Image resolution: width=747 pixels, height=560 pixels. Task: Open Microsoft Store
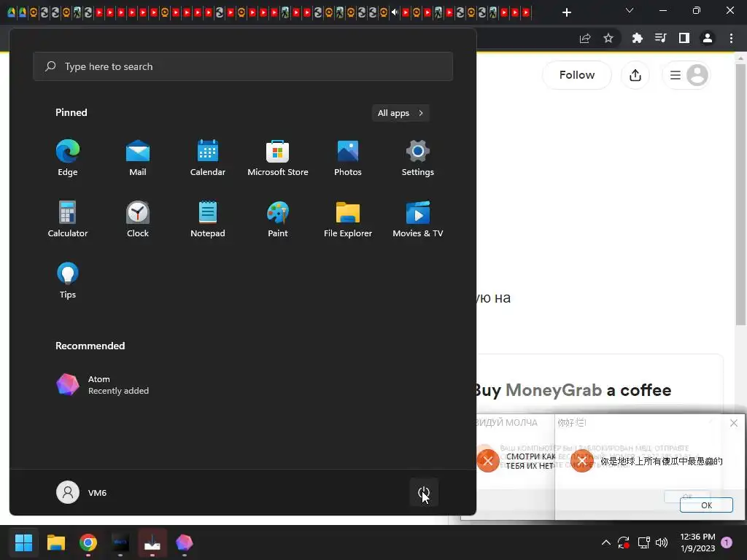[278, 158]
